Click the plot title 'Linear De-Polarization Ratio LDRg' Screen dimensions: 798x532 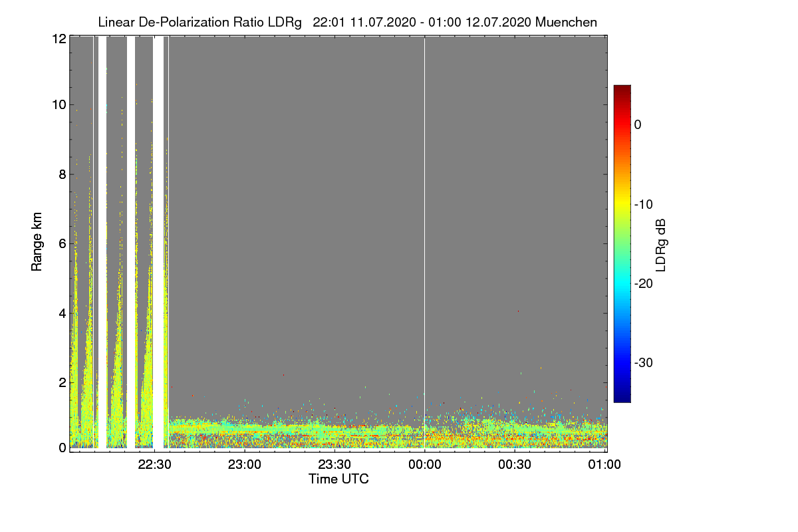pyautogui.click(x=199, y=22)
